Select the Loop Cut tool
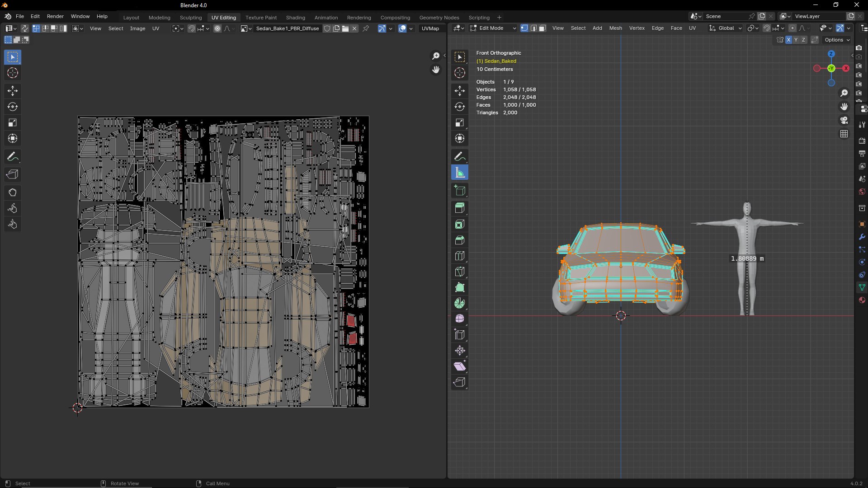Screen dimensions: 868x488 (x=460, y=256)
